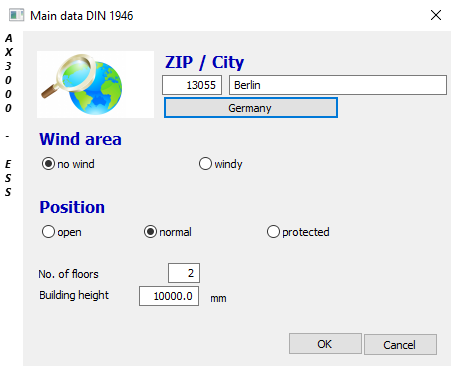Select the 'no wind' radio button
This screenshot has width=452, height=367.
click(48, 164)
